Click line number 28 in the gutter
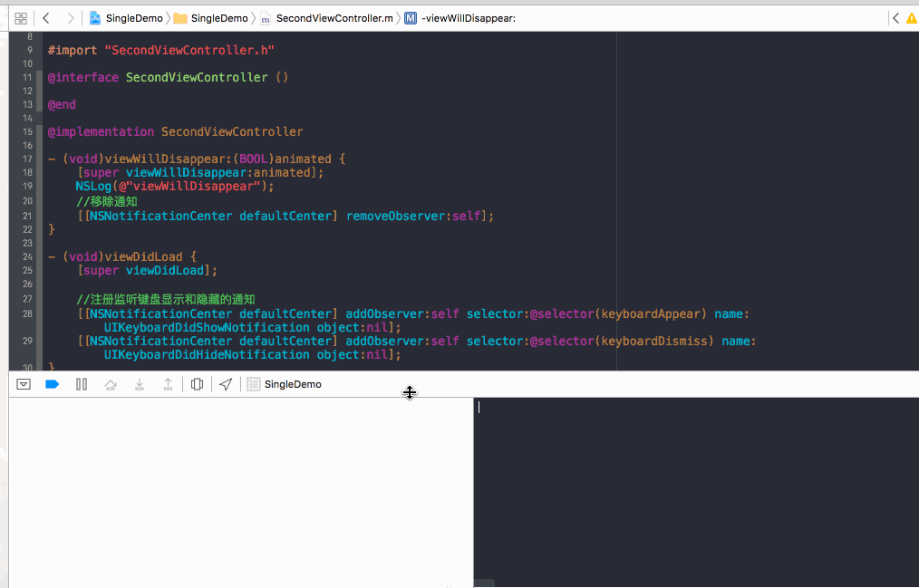The image size is (919, 588). tap(27, 313)
